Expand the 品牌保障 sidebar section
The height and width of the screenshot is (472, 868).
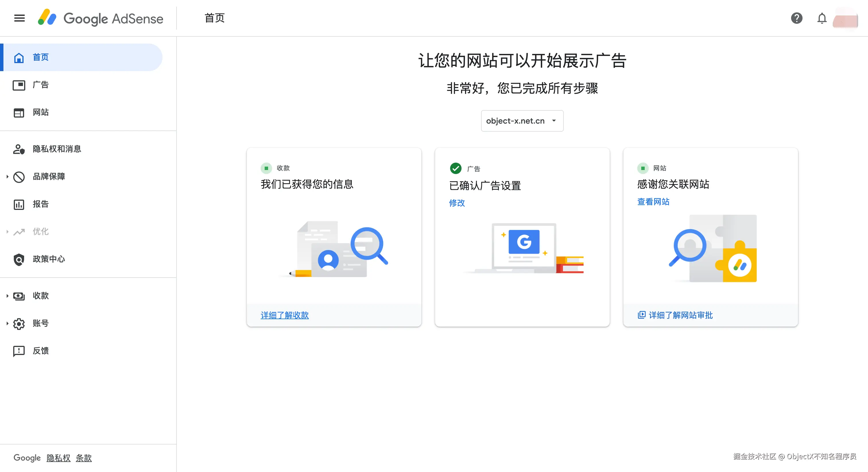coord(7,176)
